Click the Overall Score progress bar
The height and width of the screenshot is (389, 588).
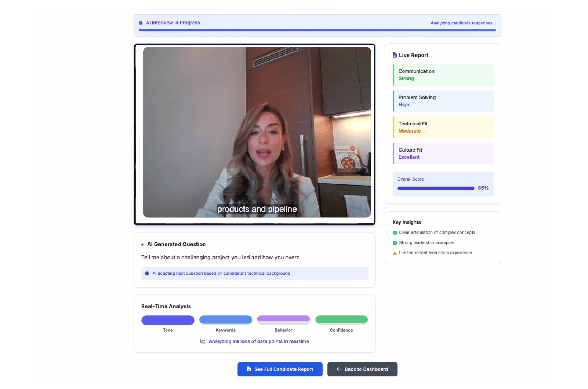pyautogui.click(x=435, y=188)
